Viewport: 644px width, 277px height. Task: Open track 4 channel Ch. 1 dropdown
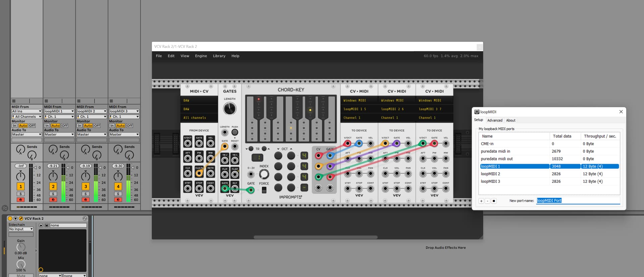(124, 117)
